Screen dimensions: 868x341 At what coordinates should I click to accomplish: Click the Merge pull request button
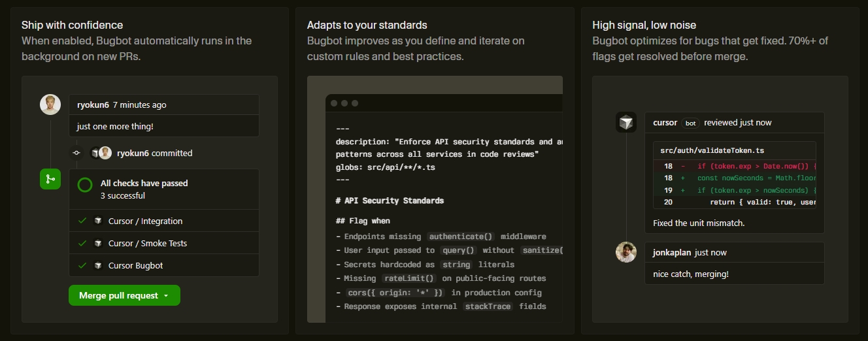click(x=124, y=295)
